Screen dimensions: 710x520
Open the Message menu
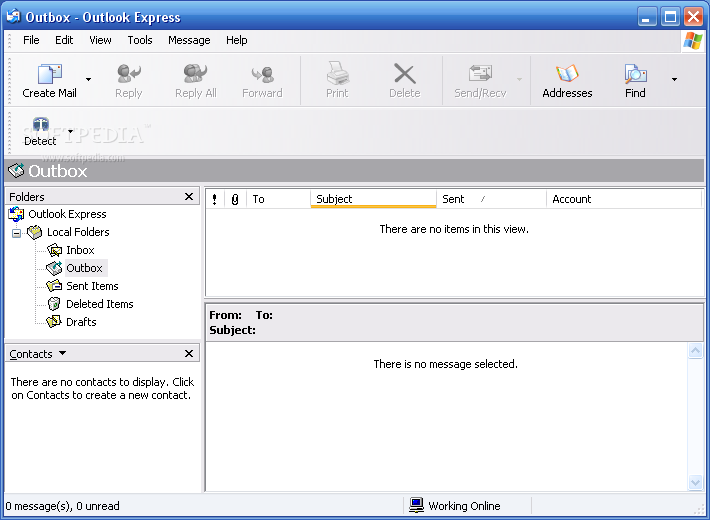coord(189,40)
